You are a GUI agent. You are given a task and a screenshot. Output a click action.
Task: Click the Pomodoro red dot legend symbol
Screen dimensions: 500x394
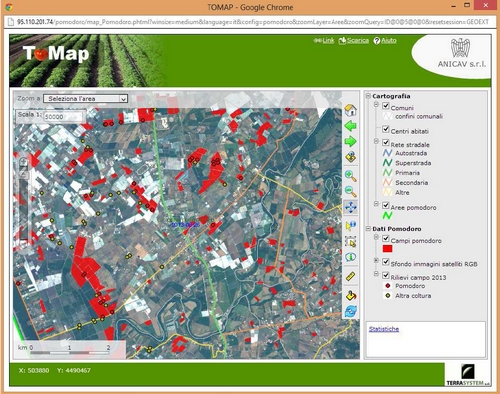pos(388,286)
